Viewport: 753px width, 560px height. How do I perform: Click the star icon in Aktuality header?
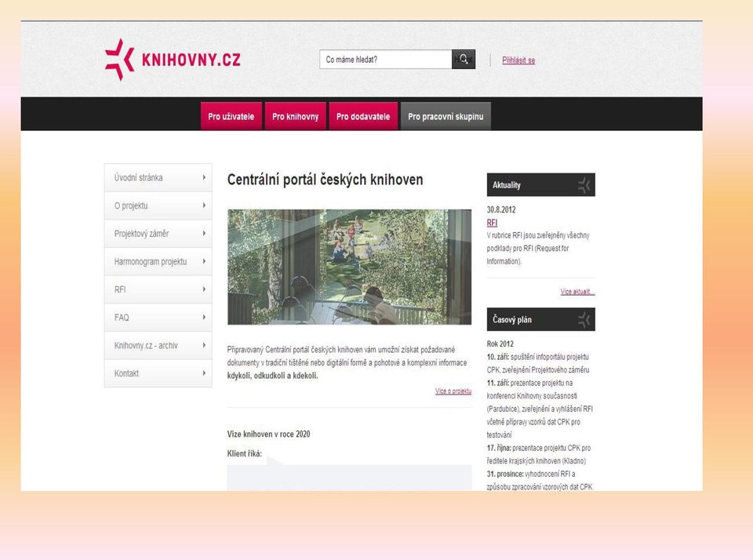click(x=584, y=185)
